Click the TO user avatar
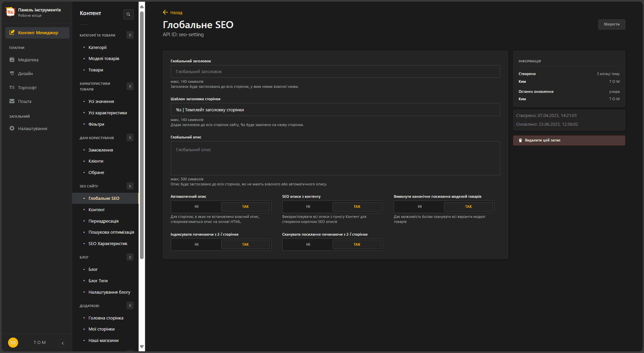Screen dimensions: 644x353 (x=13, y=342)
